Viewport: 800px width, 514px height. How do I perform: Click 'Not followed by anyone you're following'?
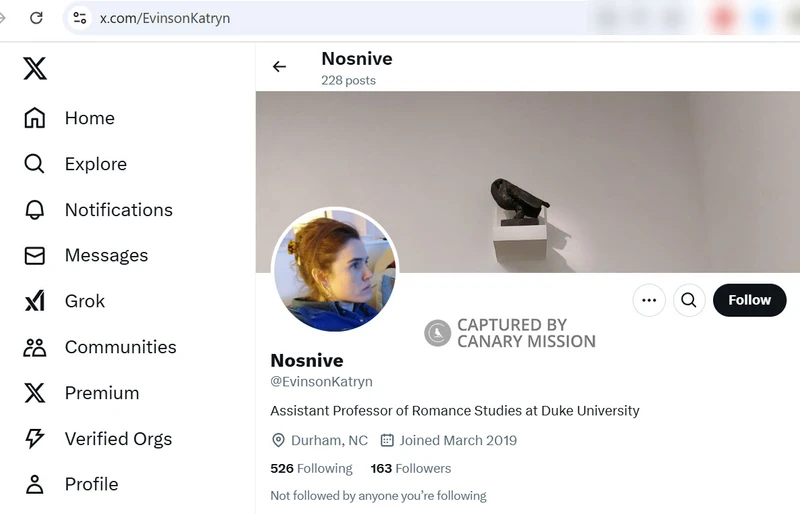click(378, 496)
